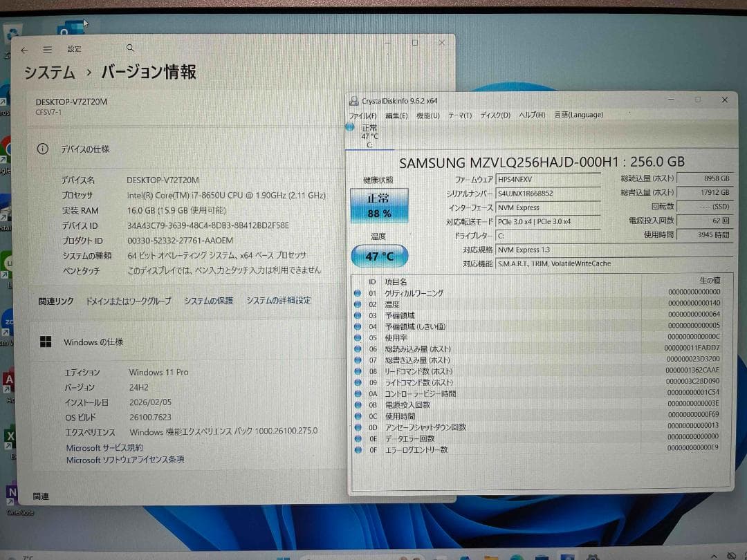Open the navigation hamburger menu in Settings
The image size is (747, 560).
(47, 48)
